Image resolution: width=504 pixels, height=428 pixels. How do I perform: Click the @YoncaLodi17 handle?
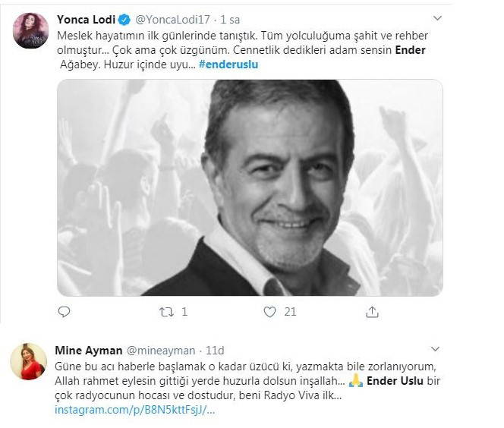(172, 20)
